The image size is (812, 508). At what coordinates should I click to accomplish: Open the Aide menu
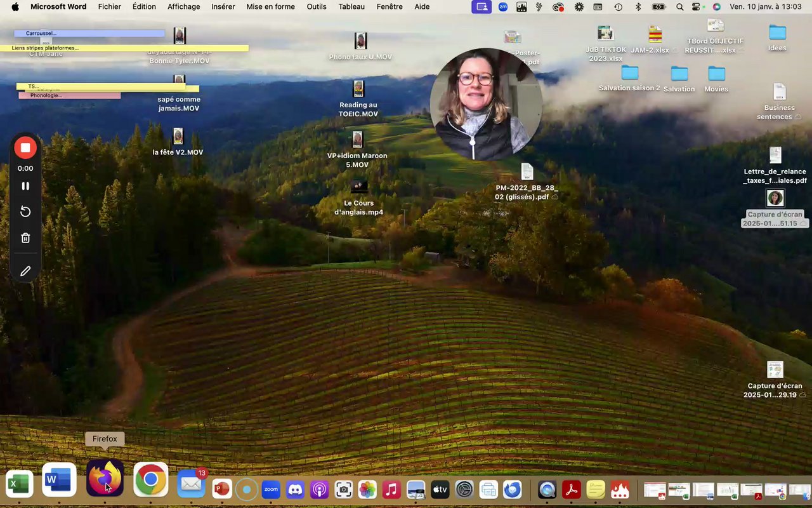tap(422, 7)
